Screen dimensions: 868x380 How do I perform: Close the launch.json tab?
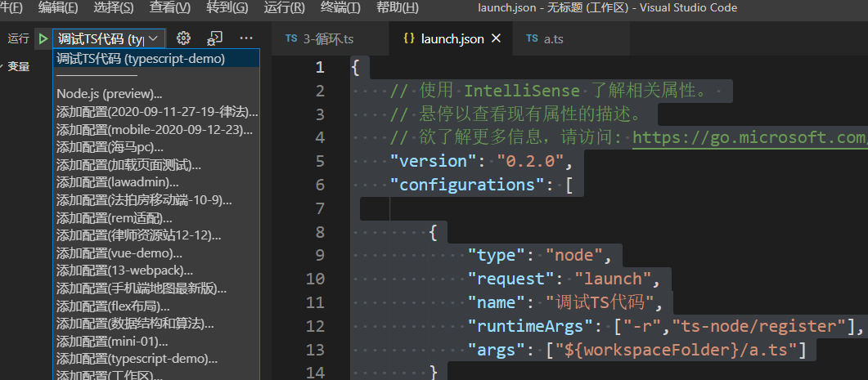(496, 38)
